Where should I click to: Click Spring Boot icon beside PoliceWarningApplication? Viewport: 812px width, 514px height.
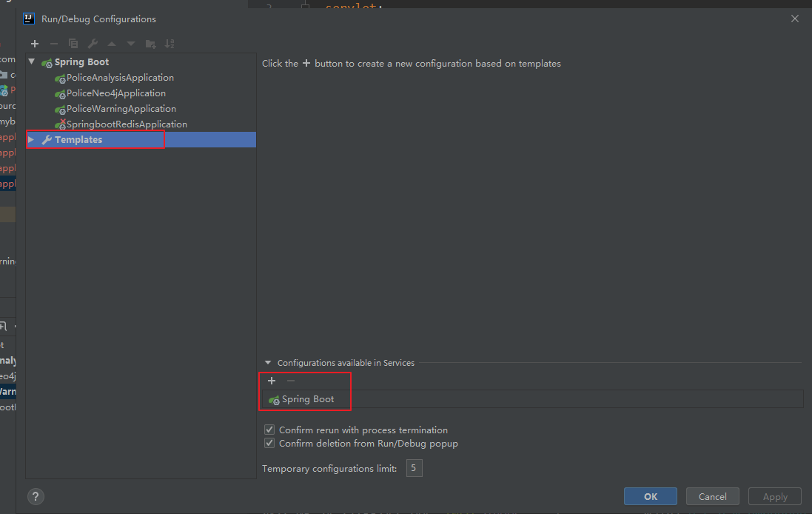(x=60, y=110)
